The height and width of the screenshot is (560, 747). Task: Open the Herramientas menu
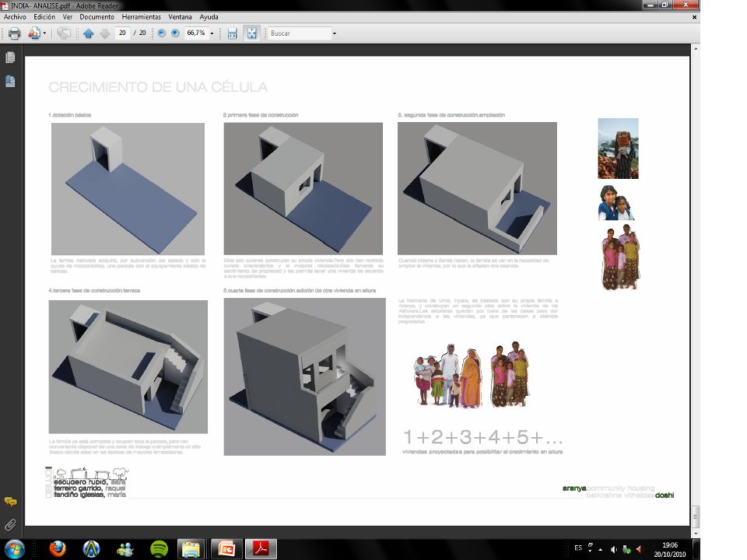pos(141,16)
